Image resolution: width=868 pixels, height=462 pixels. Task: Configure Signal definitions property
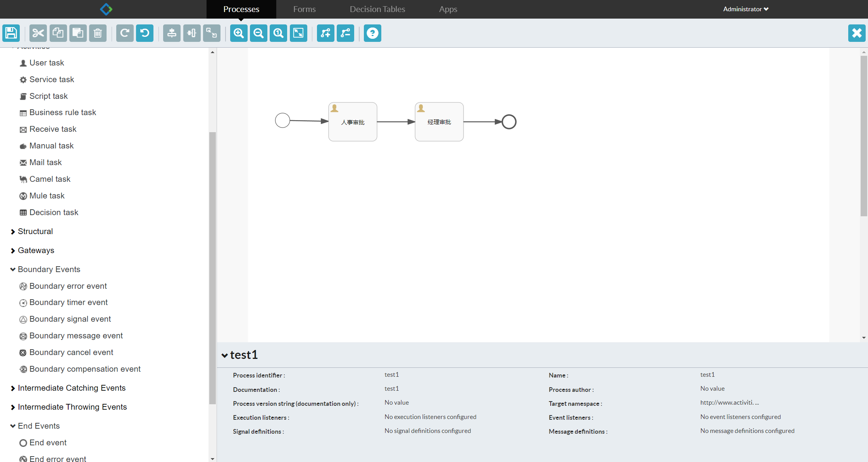pyautogui.click(x=427, y=431)
